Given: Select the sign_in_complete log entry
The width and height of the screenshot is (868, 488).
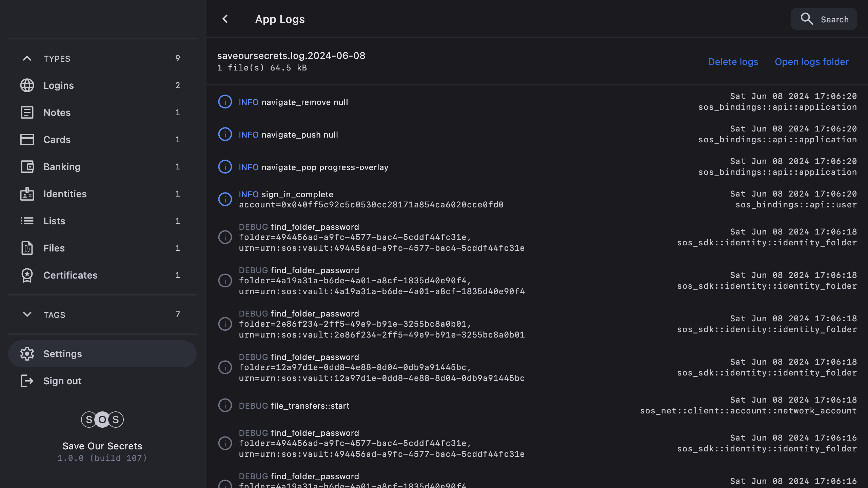Looking at the screenshot, I should tap(371, 199).
